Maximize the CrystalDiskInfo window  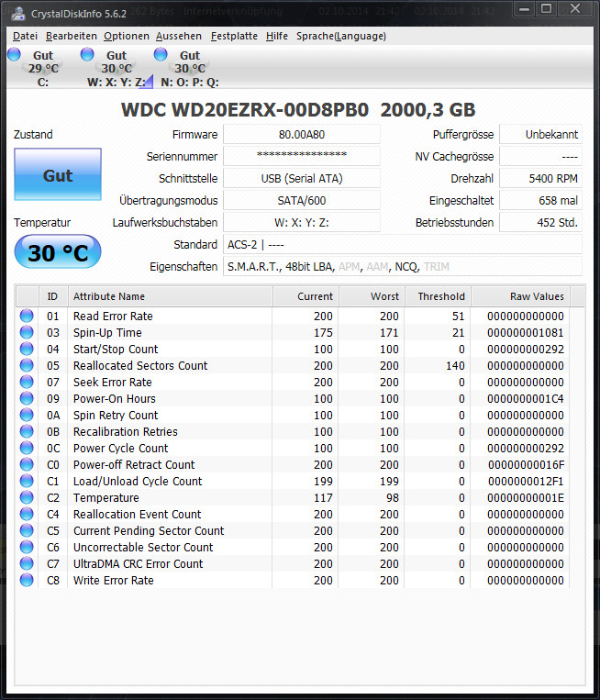(547, 9)
